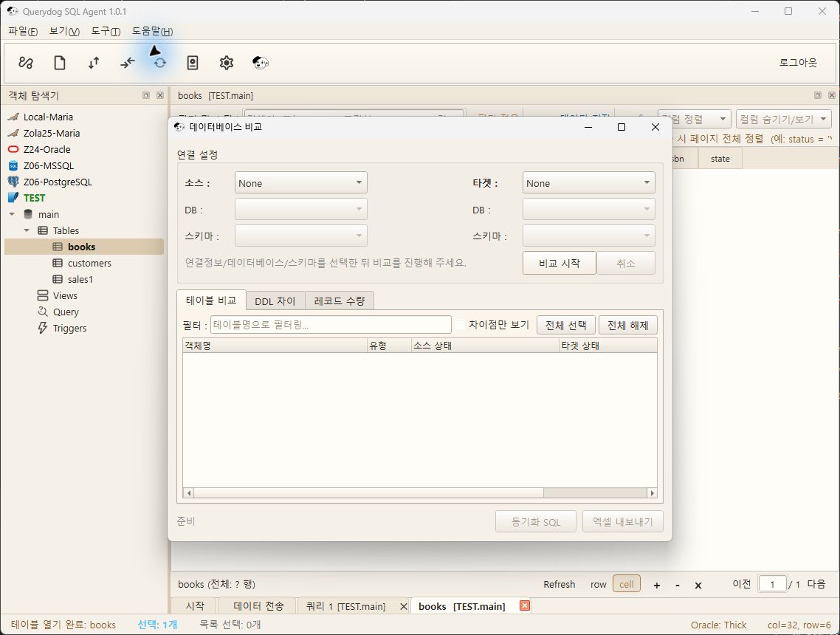Image resolution: width=840 pixels, height=635 pixels.
Task: Click 비교 시작 button
Action: pos(560,263)
